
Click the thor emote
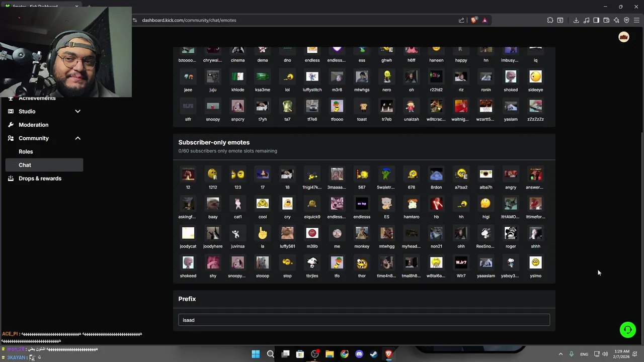click(362, 263)
